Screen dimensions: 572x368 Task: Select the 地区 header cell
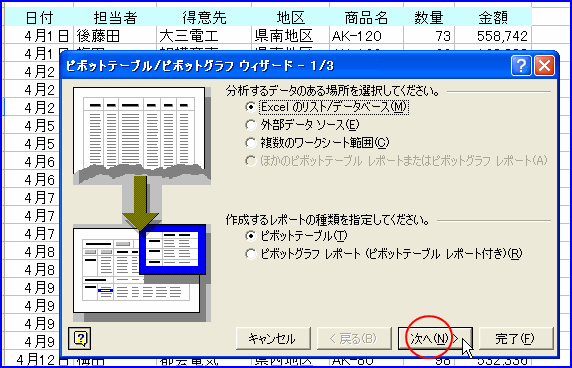point(290,17)
